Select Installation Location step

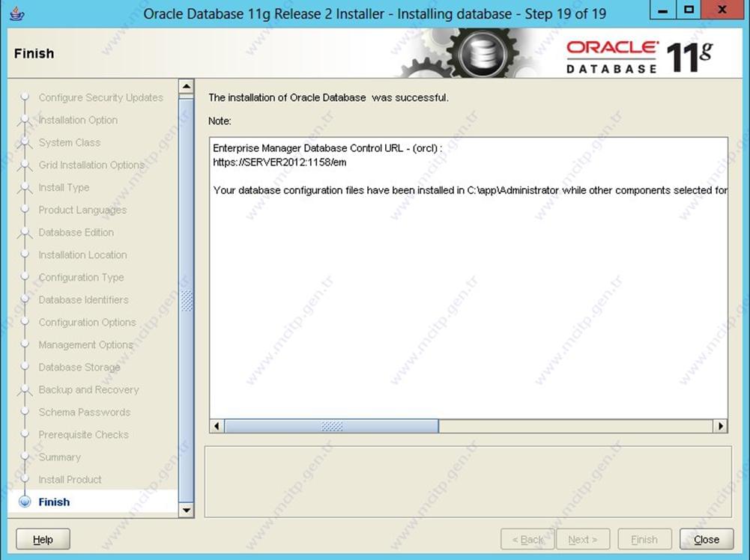(82, 255)
